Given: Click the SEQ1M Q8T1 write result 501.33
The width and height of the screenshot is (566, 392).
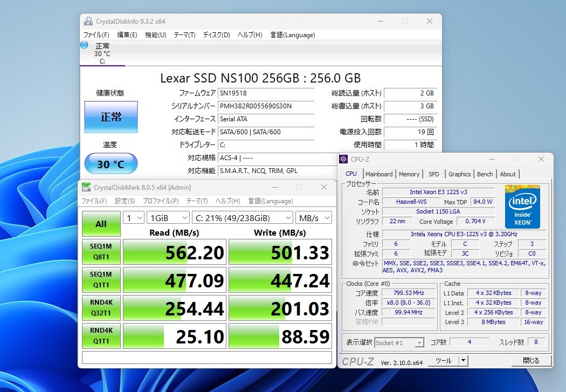Looking at the screenshot, I should 280,252.
